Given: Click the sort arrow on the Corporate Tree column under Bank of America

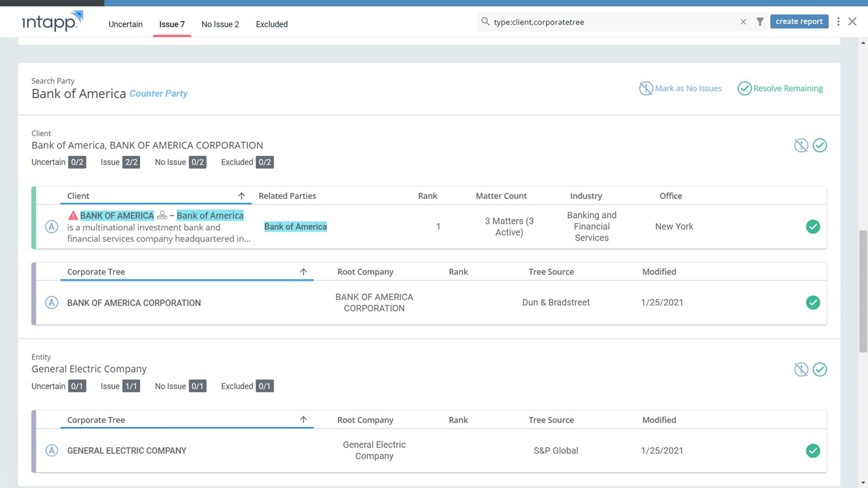Looking at the screenshot, I should click(304, 271).
